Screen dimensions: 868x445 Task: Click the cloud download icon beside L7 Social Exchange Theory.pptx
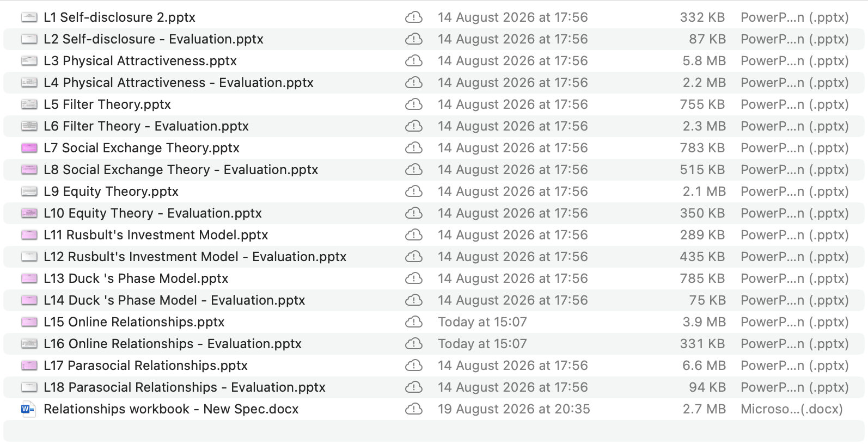coord(414,148)
